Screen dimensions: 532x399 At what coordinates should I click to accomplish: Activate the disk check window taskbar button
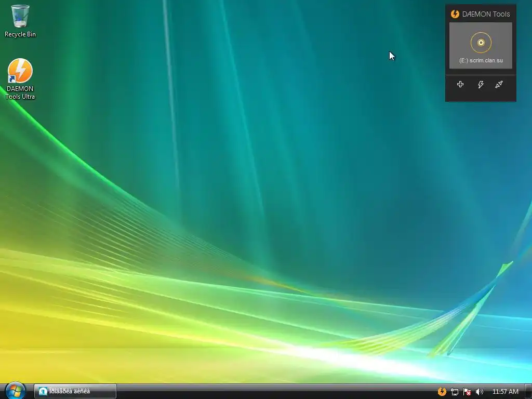click(x=75, y=391)
